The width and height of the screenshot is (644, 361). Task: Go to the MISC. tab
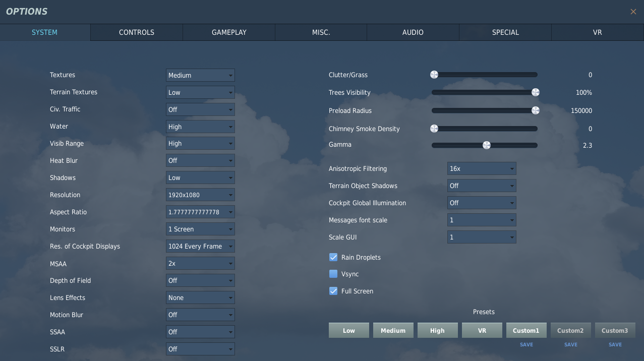321,32
